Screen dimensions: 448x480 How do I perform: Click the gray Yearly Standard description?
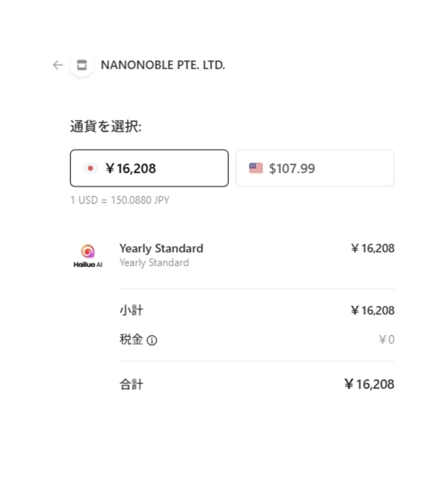[154, 263]
